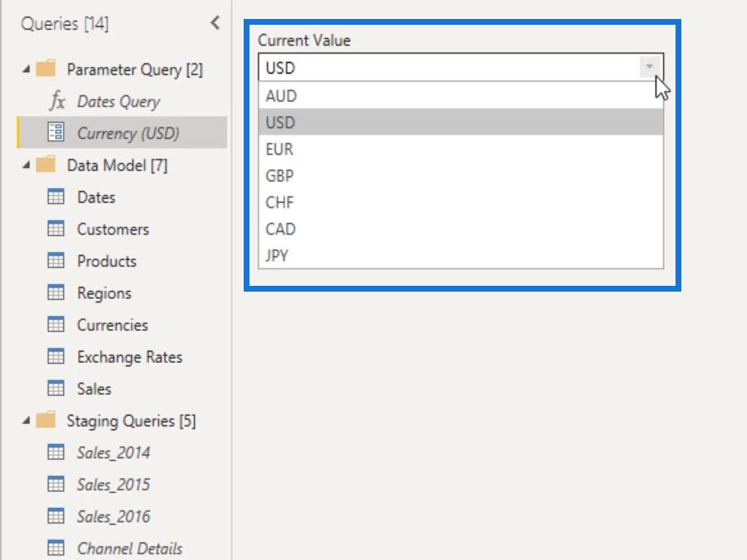Click the table icon beside Exchange Rates
The image size is (747, 560).
point(56,357)
